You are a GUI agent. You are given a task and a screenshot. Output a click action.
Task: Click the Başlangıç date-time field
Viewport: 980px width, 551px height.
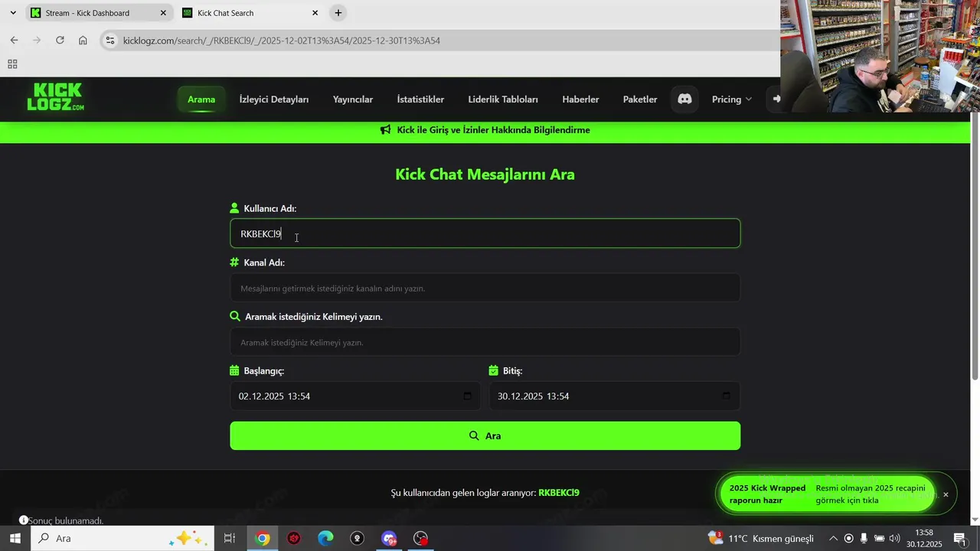355,396
